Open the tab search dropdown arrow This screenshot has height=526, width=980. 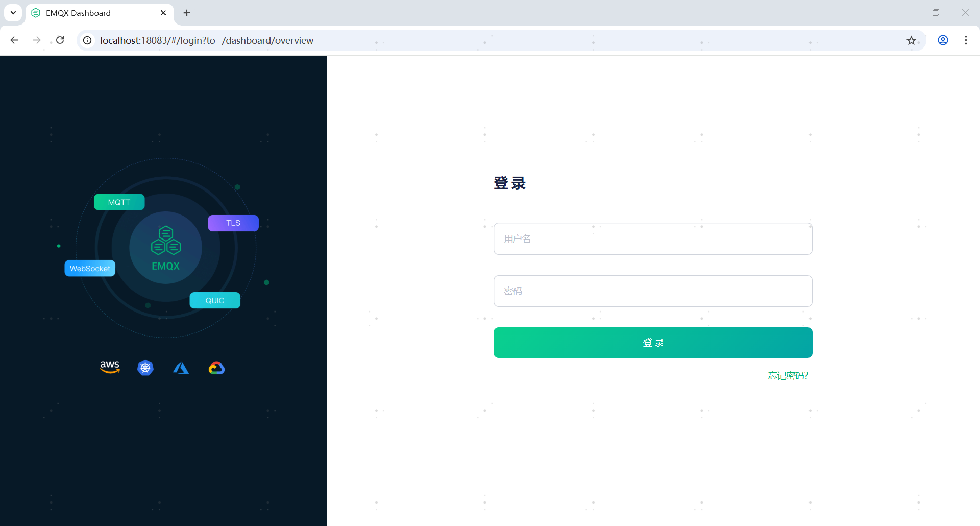13,13
